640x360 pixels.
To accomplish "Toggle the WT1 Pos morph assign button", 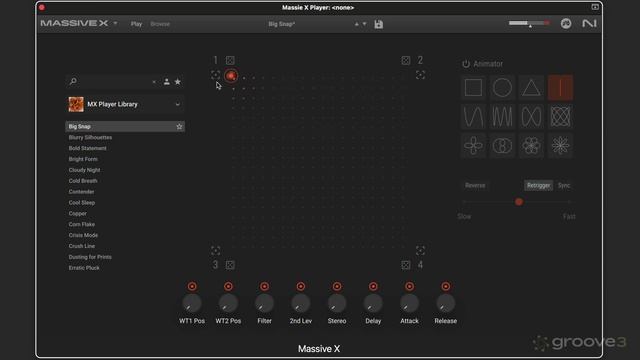I will point(192,287).
